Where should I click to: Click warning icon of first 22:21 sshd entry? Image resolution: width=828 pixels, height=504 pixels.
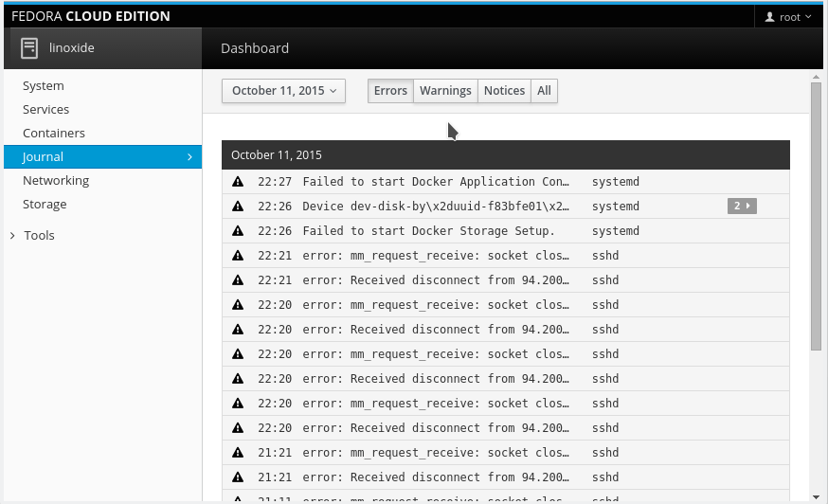click(x=238, y=256)
